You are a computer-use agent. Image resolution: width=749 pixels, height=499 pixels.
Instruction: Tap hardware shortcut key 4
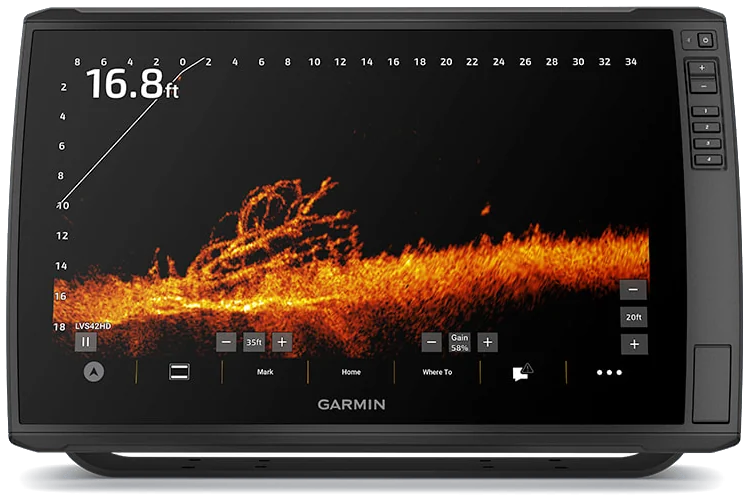[x=708, y=159]
